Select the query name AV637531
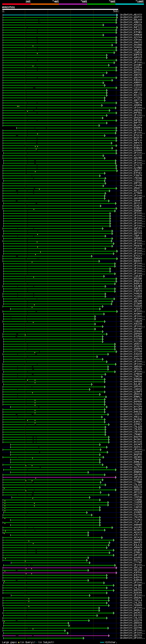Viewport: 146px width, 644px height. [x=8, y=8]
